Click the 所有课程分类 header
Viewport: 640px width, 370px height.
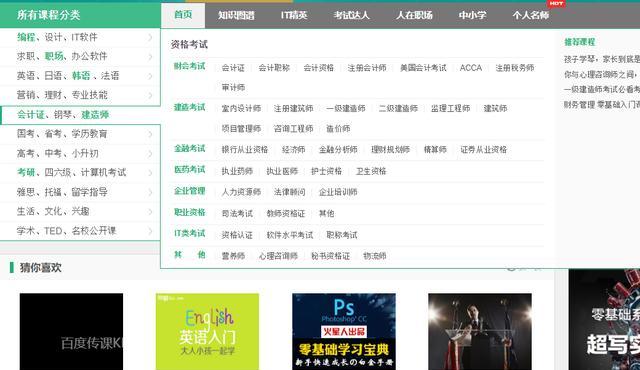[49, 15]
